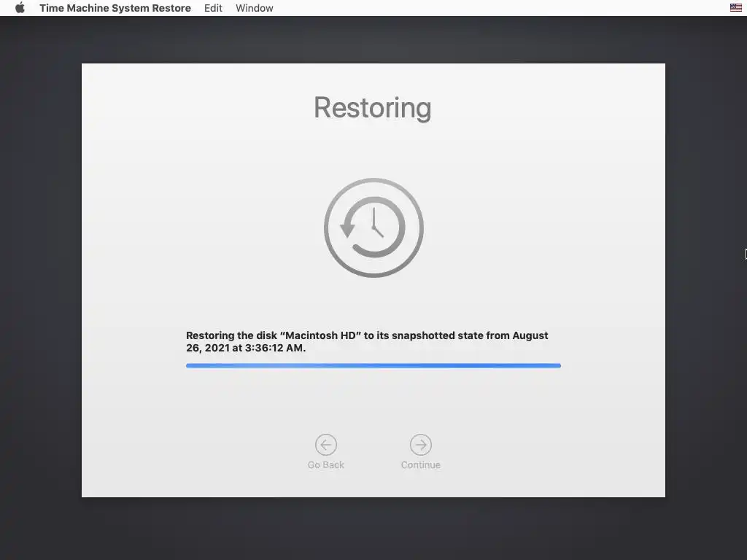The width and height of the screenshot is (747, 560).
Task: Click the Continue label
Action: point(421,464)
